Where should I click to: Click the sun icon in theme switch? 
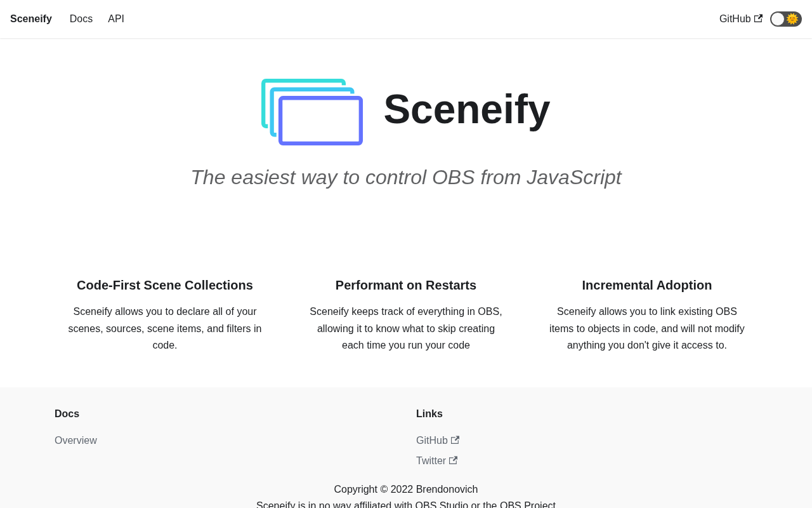click(792, 19)
